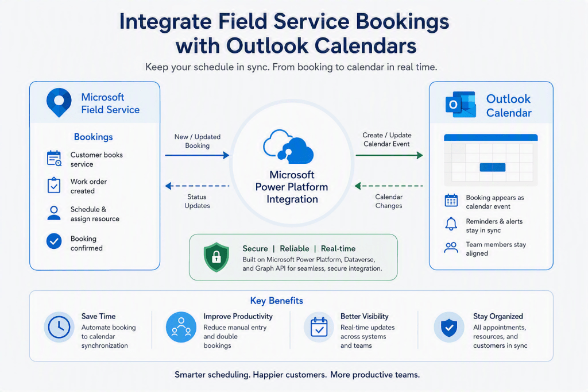Image resolution: width=588 pixels, height=392 pixels.
Task: Click the word 'Reliable' in the green box
Action: point(295,248)
